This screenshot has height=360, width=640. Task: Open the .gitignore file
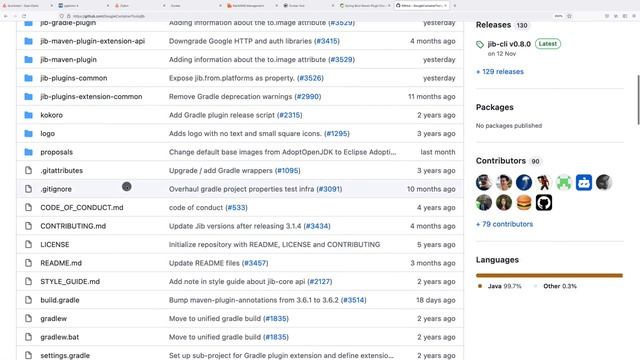coord(56,189)
